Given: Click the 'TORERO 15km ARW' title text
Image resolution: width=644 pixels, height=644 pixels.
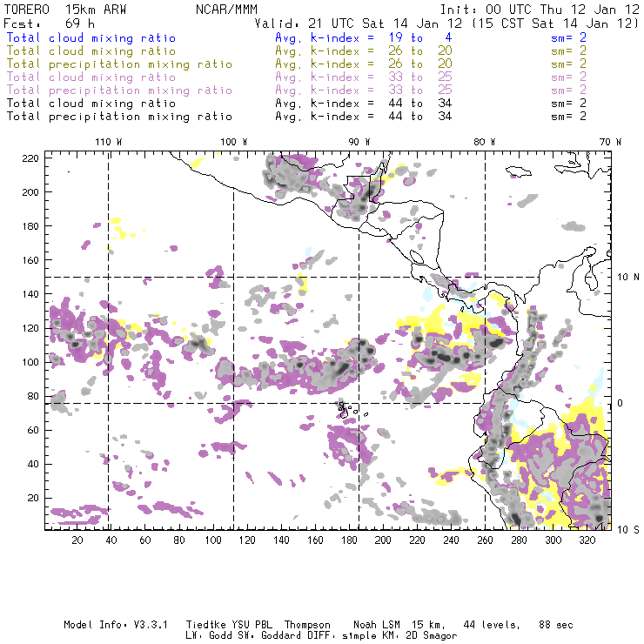Looking at the screenshot, I should tap(65, 10).
